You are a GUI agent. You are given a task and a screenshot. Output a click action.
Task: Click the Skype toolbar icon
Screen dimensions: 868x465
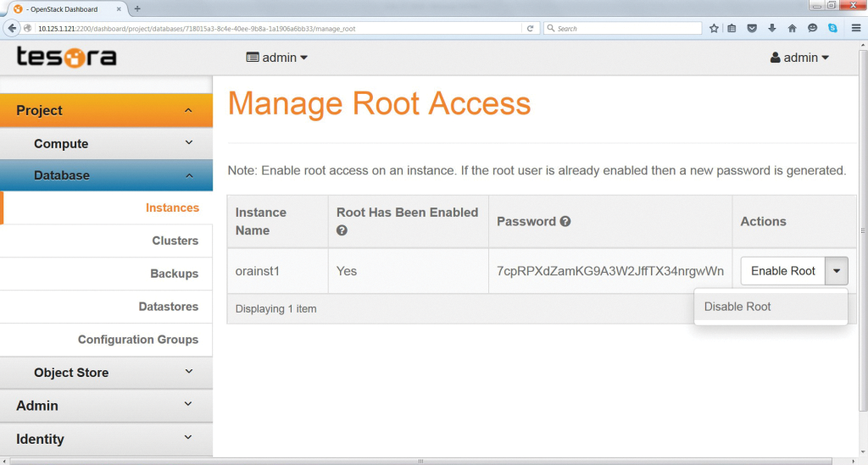click(832, 28)
